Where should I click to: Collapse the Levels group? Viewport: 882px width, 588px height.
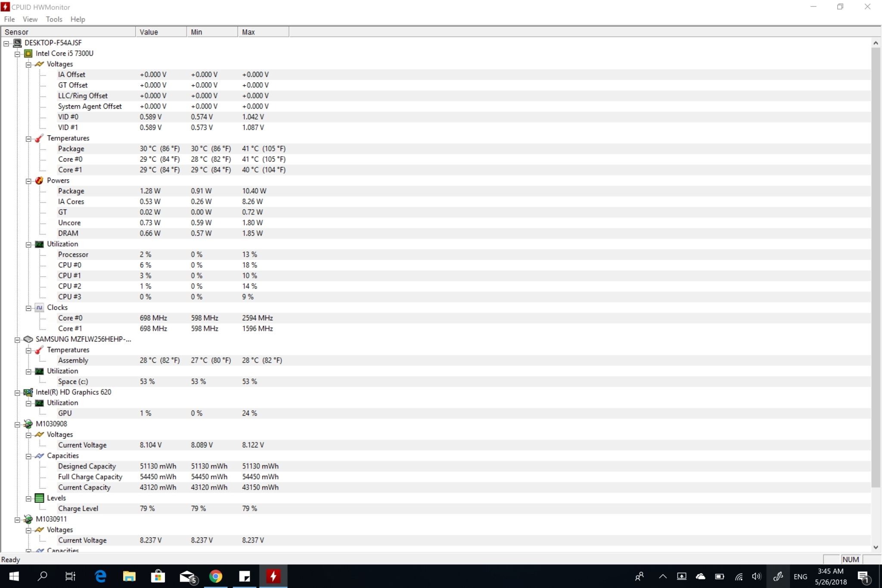tap(28, 499)
